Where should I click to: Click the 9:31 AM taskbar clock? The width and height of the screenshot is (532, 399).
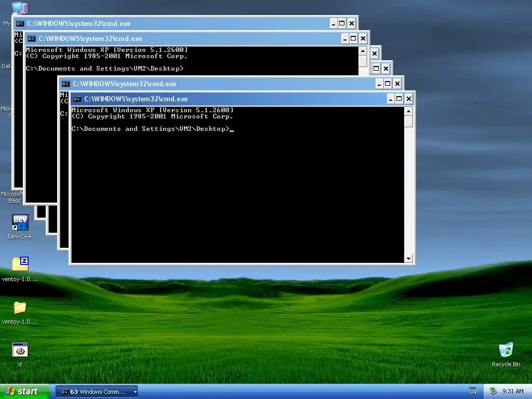[513, 392]
